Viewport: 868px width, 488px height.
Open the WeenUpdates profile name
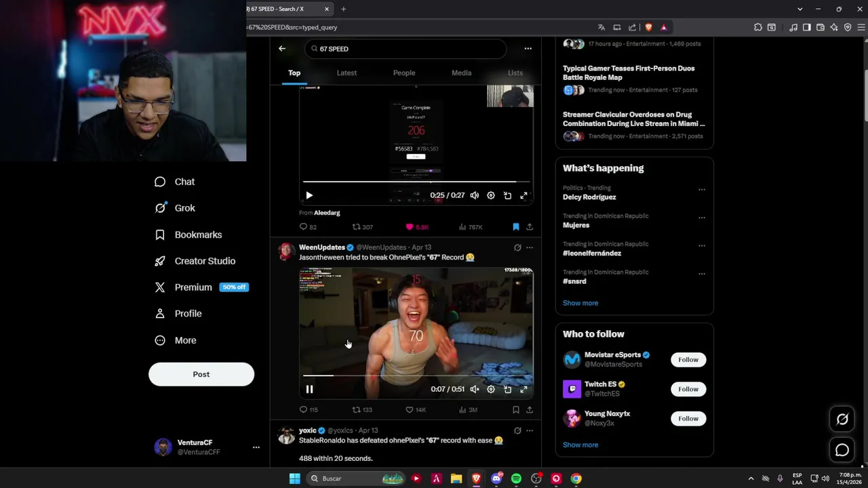tap(322, 247)
